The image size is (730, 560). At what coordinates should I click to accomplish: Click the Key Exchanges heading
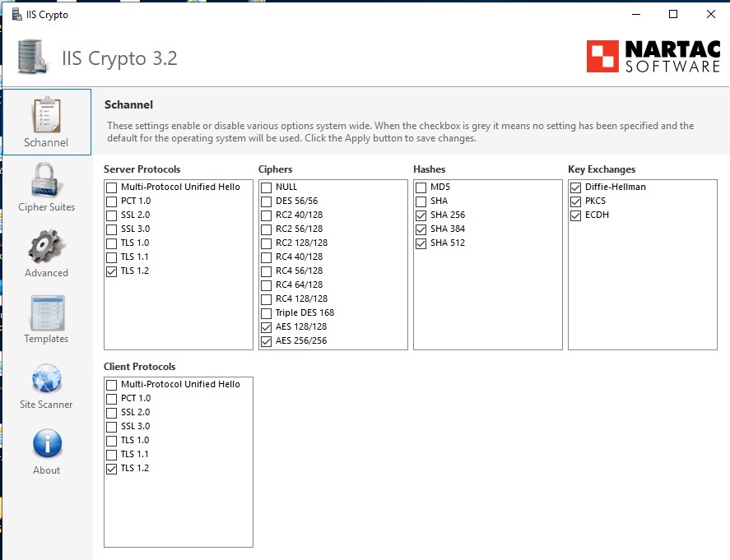pyautogui.click(x=602, y=169)
